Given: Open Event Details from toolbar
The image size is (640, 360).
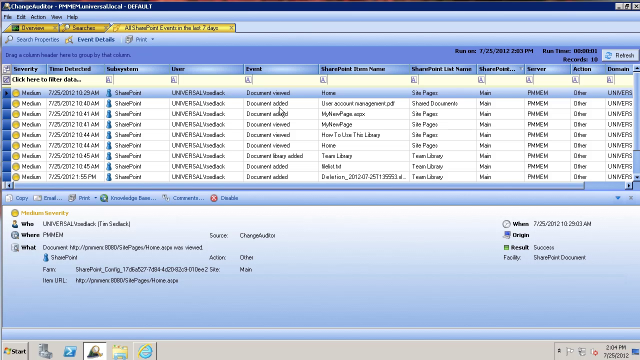Looking at the screenshot, I should (x=90, y=40).
